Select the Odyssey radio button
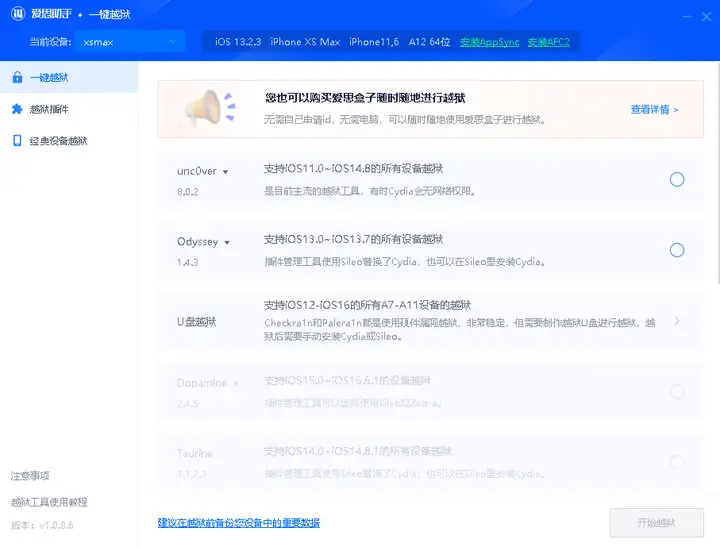720x547 pixels. tap(677, 250)
